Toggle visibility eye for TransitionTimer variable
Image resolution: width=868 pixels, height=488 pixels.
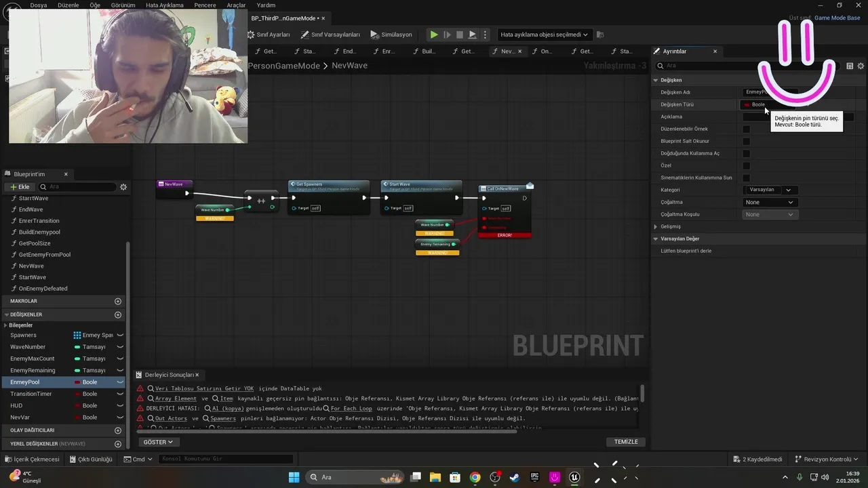pyautogui.click(x=120, y=394)
